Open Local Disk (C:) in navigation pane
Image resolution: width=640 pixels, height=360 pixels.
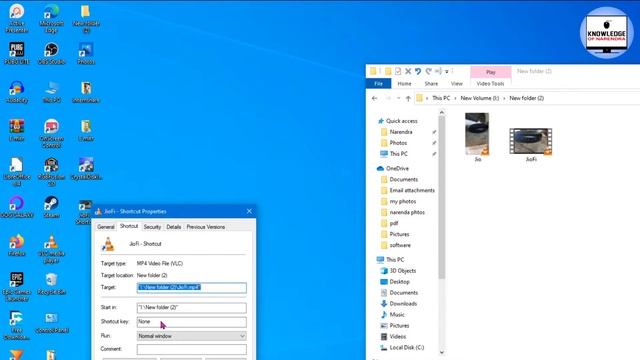coord(407,348)
